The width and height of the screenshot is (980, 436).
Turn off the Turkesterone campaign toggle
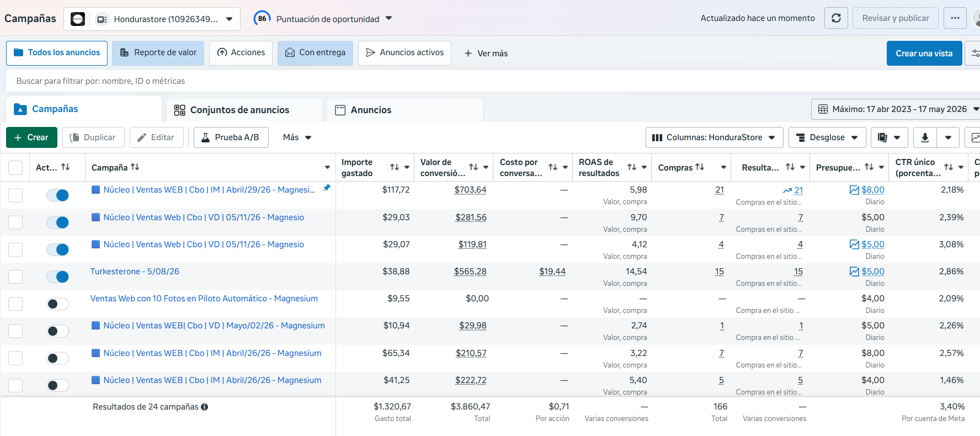57,277
